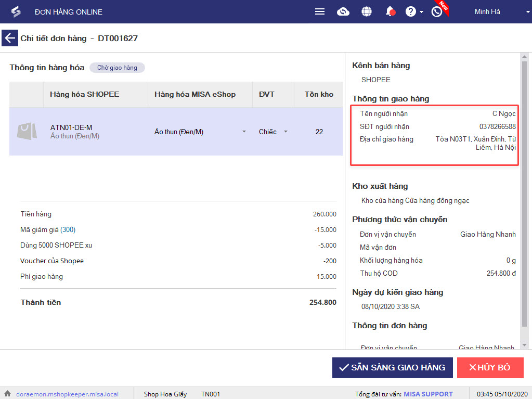Open the notification bell
Image resolution: width=532 pixels, height=399 pixels.
390,12
